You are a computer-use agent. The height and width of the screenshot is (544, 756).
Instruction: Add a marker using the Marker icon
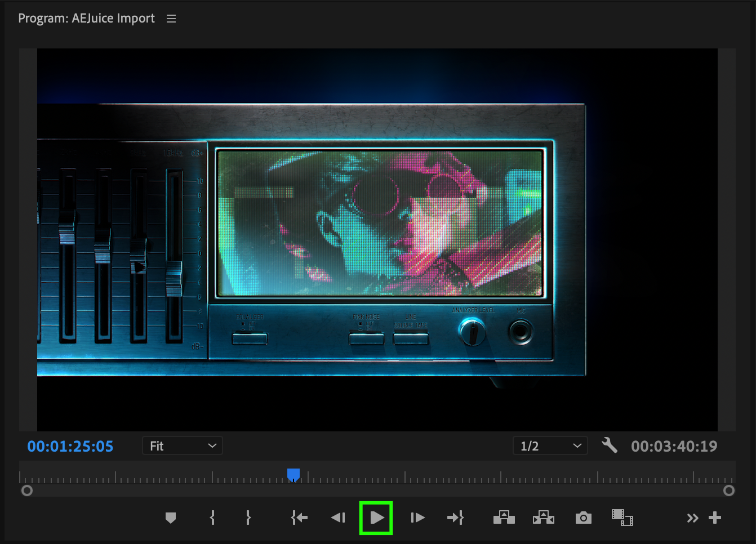coord(171,518)
